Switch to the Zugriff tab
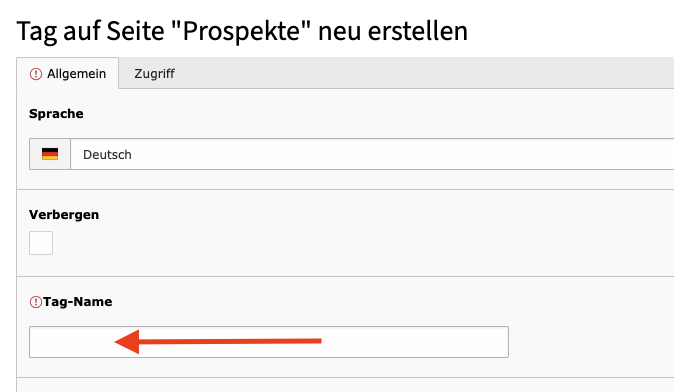The width and height of the screenshot is (674, 392). pyautogui.click(x=154, y=74)
